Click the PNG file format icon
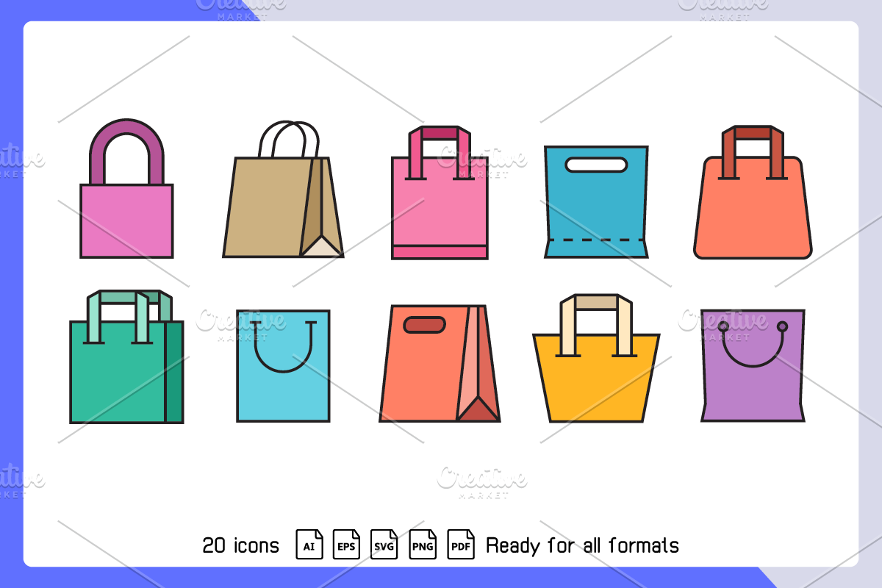This screenshot has height=588, width=882. pyautogui.click(x=423, y=545)
